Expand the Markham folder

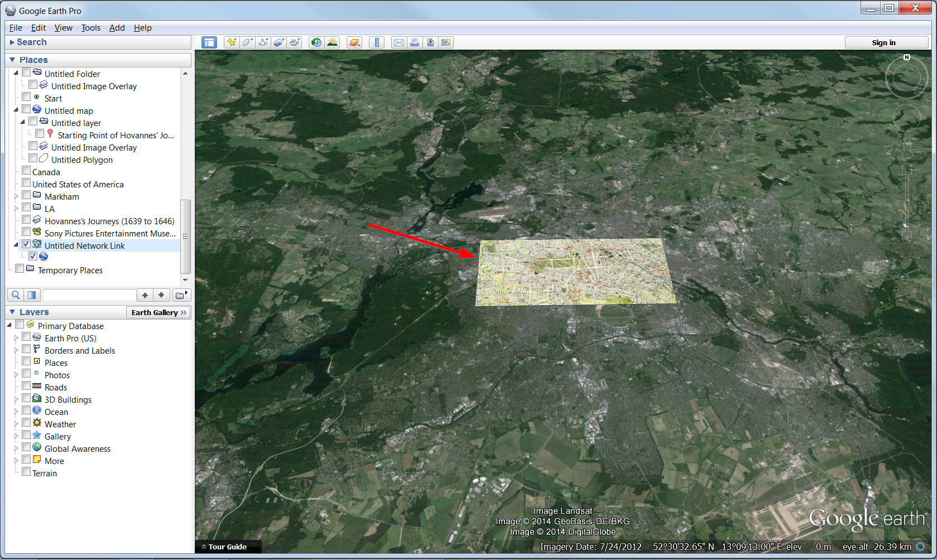[x=16, y=196]
